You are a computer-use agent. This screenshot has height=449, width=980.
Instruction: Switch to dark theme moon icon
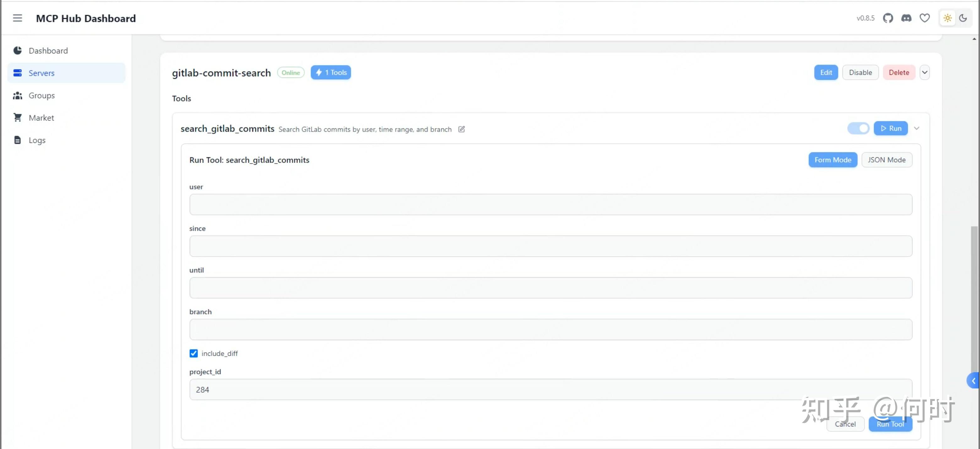click(963, 18)
